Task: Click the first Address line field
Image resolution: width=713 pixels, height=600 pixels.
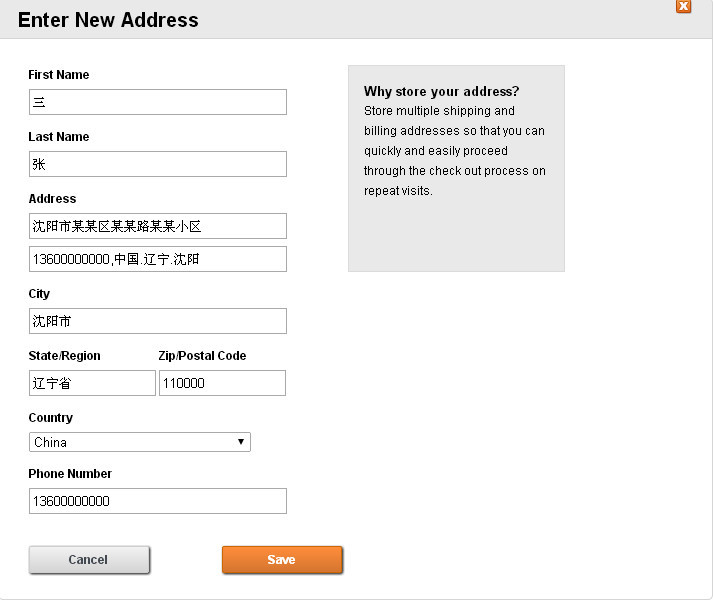Action: point(157,226)
